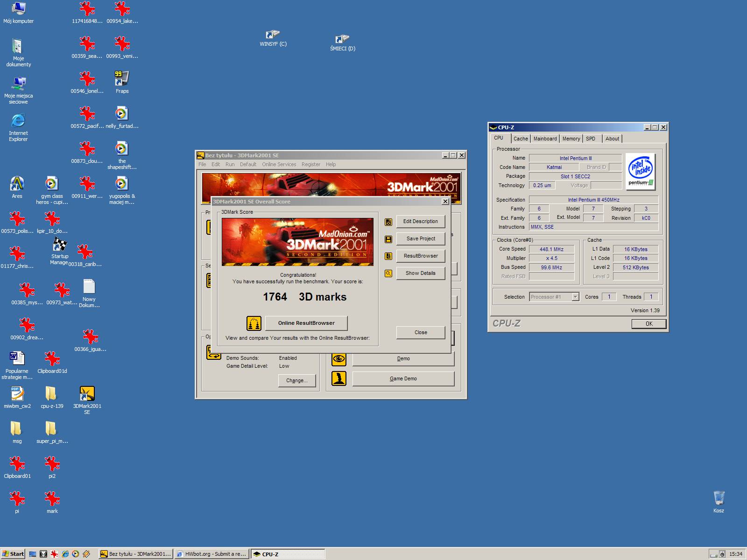747x560 pixels.
Task: Click the Start button on taskbar
Action: [13, 554]
